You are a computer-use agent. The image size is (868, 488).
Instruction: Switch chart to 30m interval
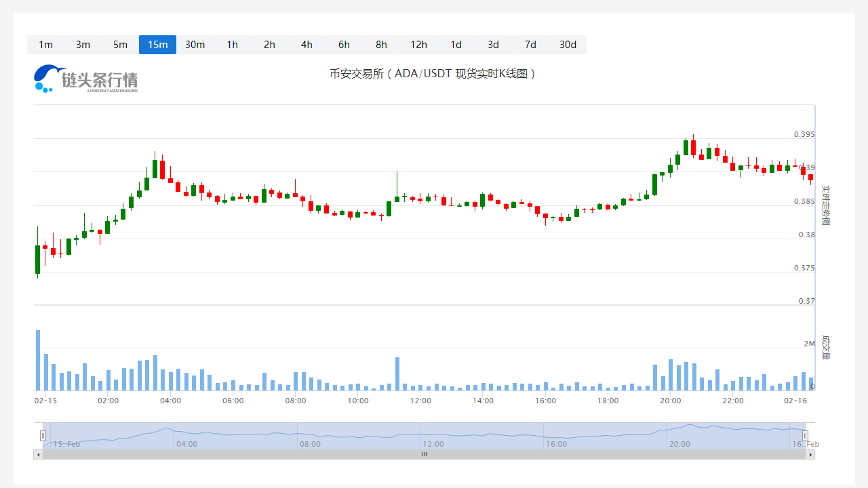(195, 45)
